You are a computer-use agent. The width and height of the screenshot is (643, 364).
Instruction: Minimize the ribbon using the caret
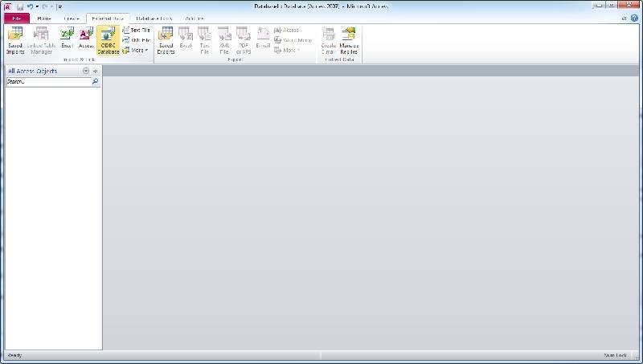pyautogui.click(x=624, y=18)
